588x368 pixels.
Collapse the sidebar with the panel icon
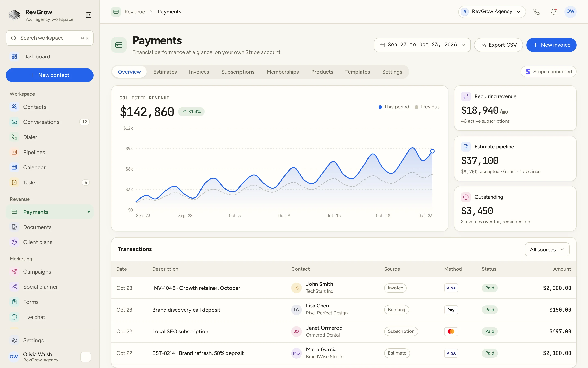(88, 15)
